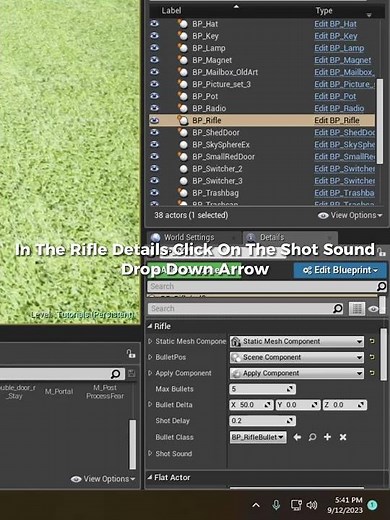Open the Edit BP_Hat link
This screenshot has width=390, height=520.
point(335,24)
